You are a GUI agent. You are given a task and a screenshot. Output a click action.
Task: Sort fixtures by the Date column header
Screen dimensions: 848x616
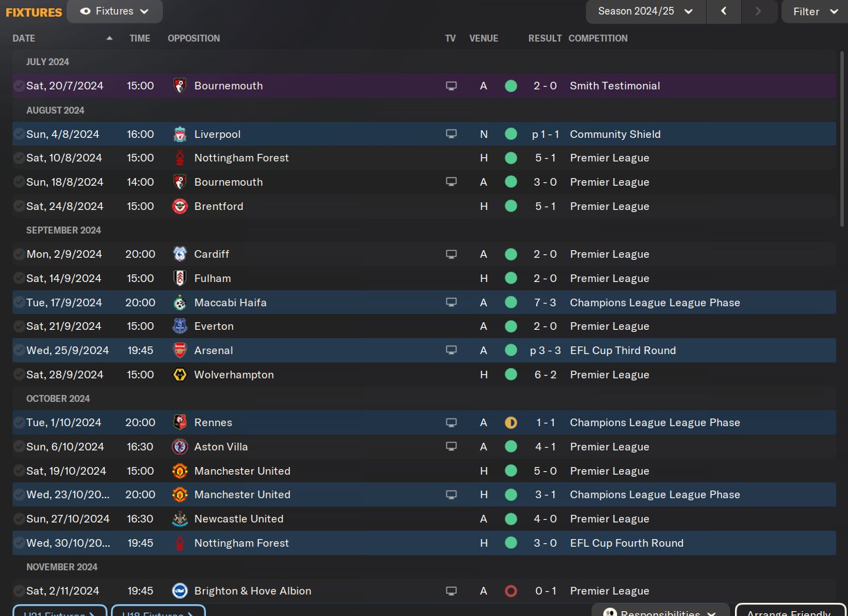(x=24, y=39)
